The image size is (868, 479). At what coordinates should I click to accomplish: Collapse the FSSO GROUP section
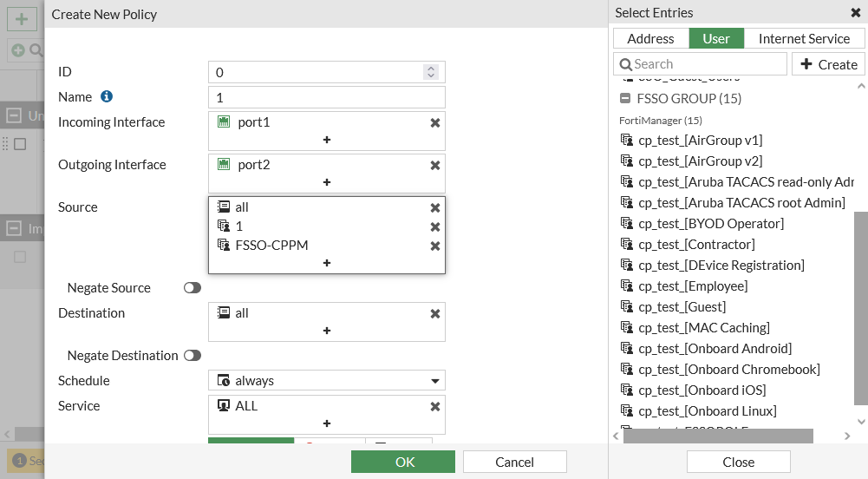624,99
